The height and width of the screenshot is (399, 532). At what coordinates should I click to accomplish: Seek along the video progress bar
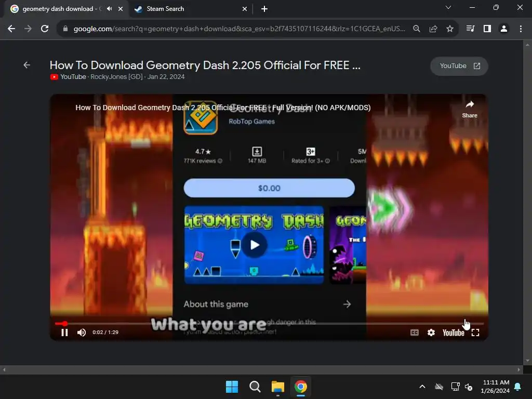click(270, 324)
